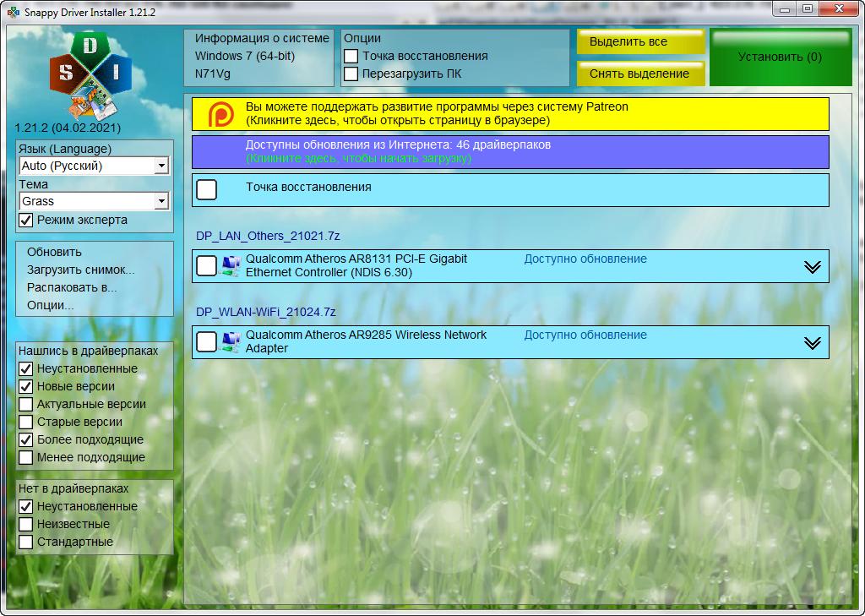The height and width of the screenshot is (616, 865).
Task: Click the green Установить (0) button
Action: point(780,57)
